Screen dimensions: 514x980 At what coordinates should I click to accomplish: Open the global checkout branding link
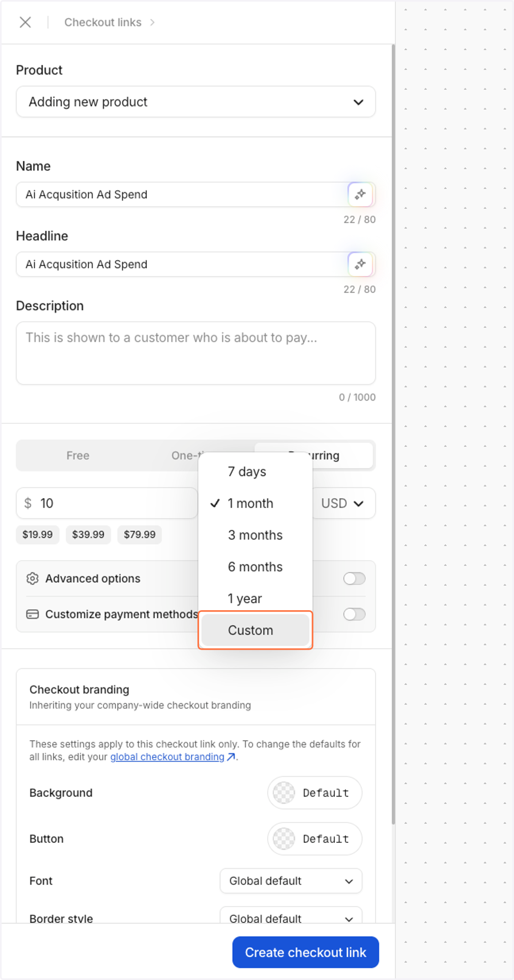tap(172, 757)
